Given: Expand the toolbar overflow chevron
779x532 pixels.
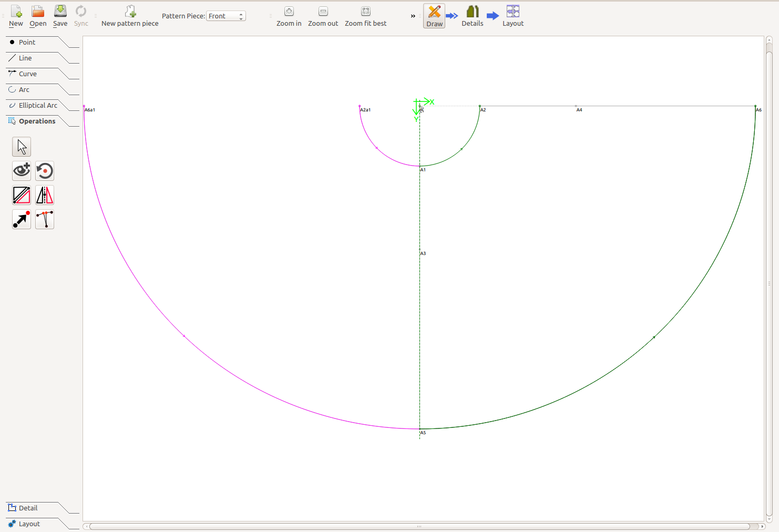Looking at the screenshot, I should click(413, 16).
